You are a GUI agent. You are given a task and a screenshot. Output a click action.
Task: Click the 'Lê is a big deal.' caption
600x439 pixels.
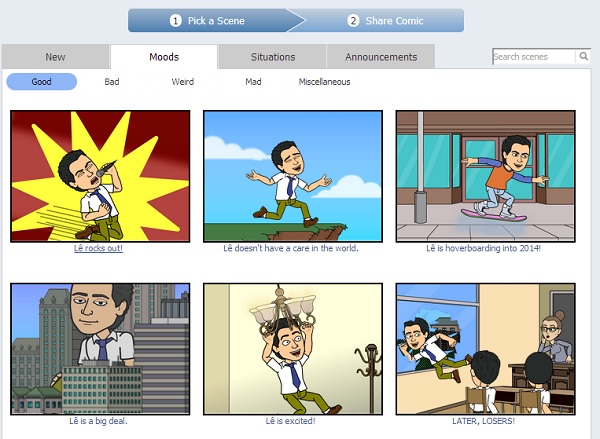click(98, 421)
